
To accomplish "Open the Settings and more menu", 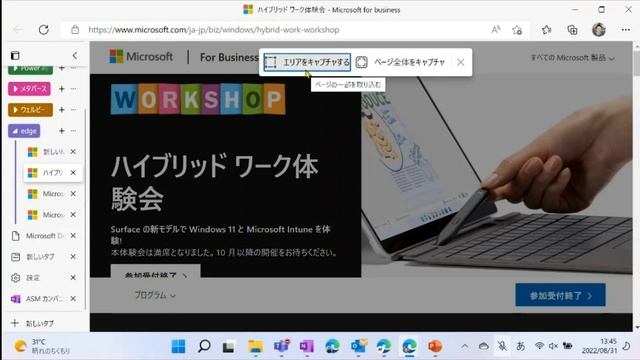I will [626, 30].
